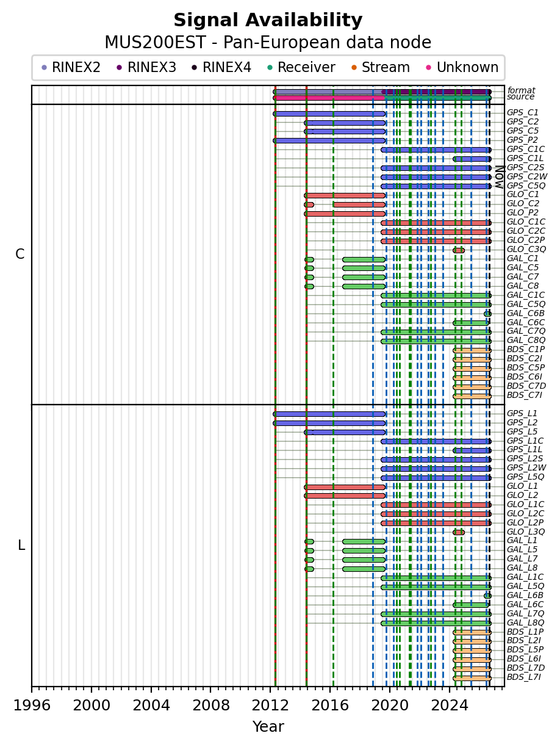
Task: Click the GPS_C1C row label
Action: [x=526, y=150]
